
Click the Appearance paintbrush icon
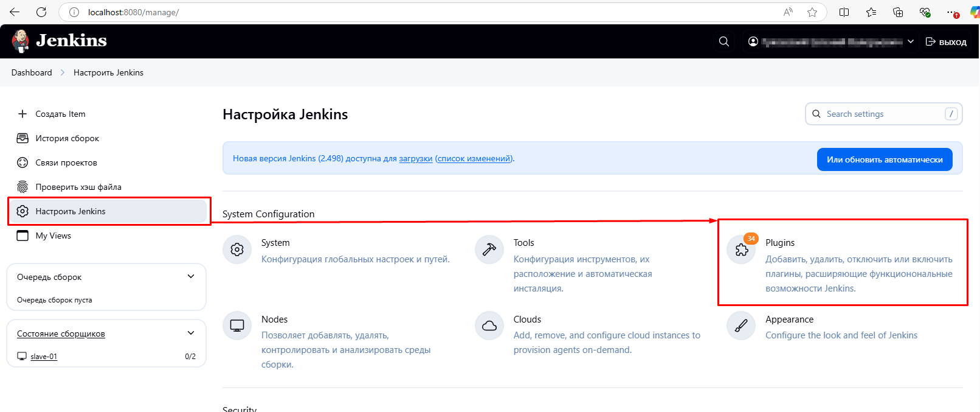click(742, 326)
